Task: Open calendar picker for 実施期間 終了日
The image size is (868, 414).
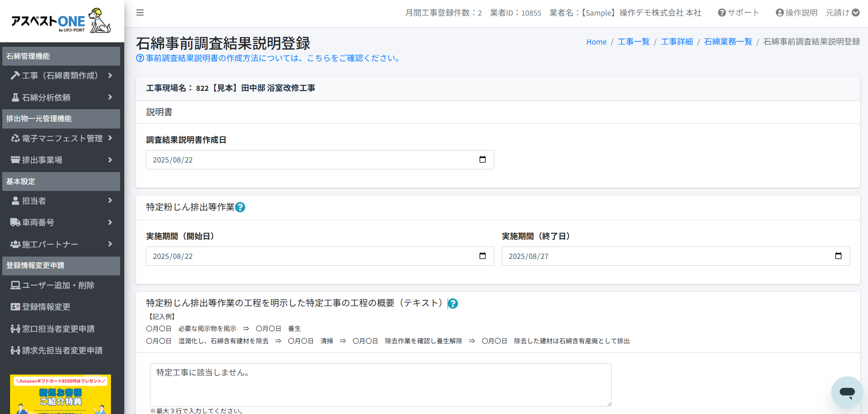Action: click(838, 256)
